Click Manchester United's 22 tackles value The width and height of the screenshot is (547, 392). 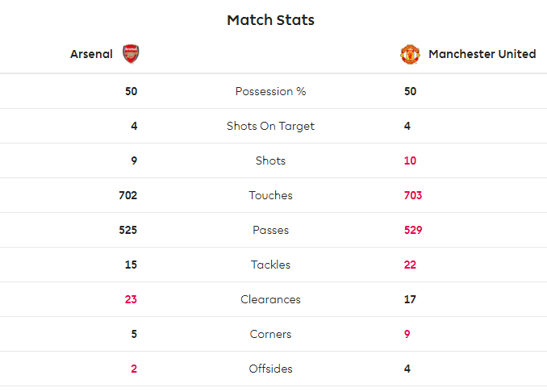411,265
